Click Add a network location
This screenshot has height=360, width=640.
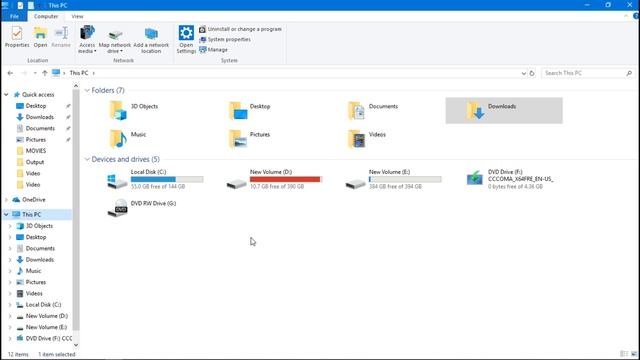(151, 40)
